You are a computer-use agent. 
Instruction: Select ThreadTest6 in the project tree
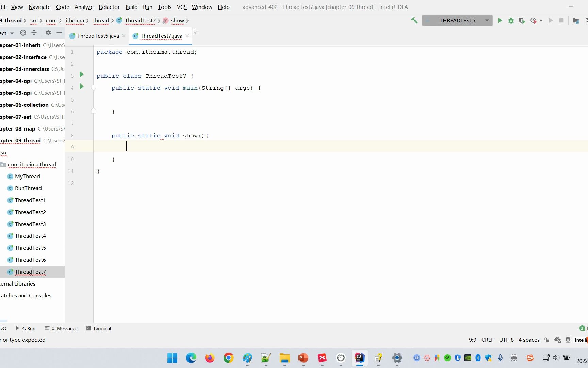[30, 260]
